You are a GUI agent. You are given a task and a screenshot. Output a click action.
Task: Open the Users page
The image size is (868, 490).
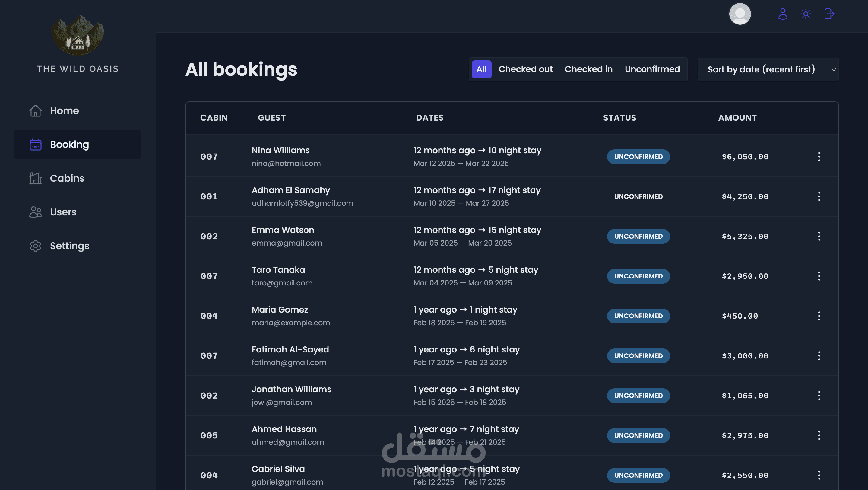pos(63,212)
